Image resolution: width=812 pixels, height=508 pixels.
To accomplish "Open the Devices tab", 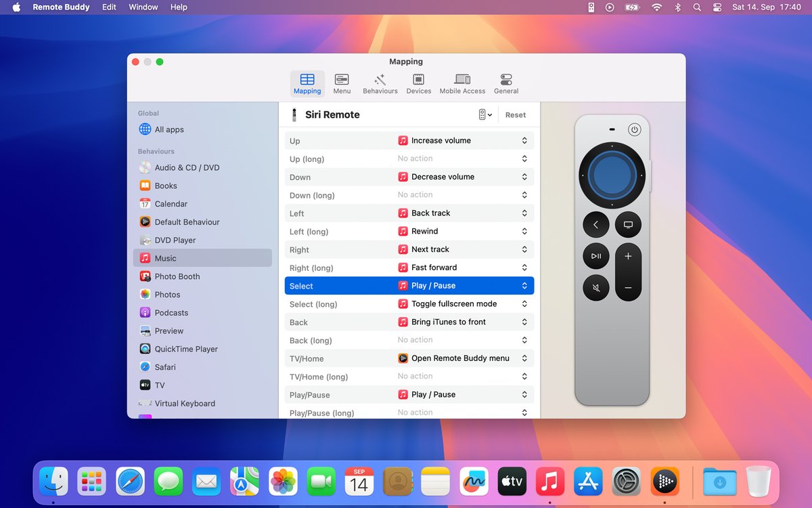I will (419, 84).
